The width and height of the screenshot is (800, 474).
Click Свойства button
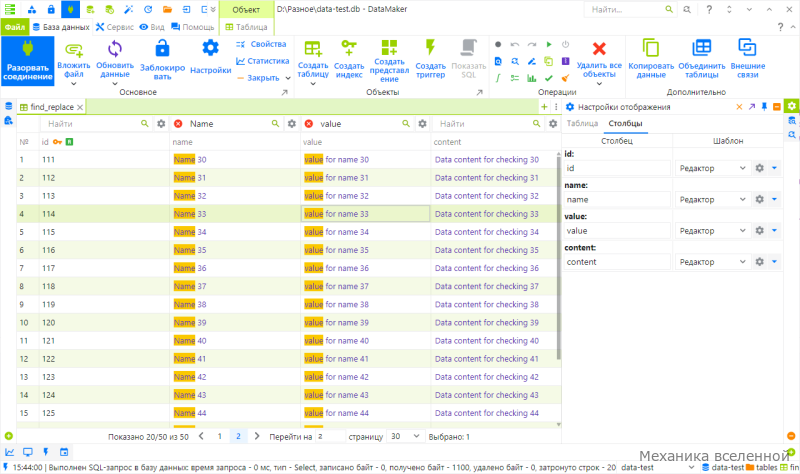tap(262, 44)
